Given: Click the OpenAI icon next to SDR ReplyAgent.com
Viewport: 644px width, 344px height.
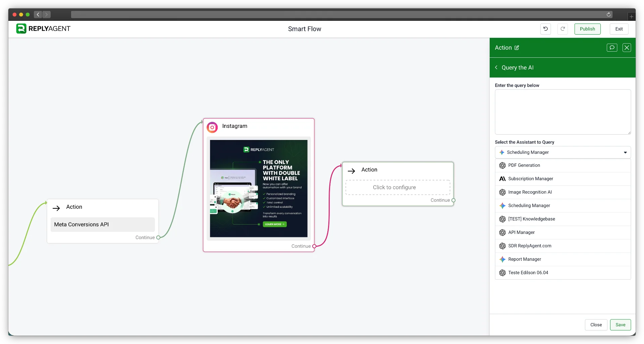Looking at the screenshot, I should [x=502, y=246].
